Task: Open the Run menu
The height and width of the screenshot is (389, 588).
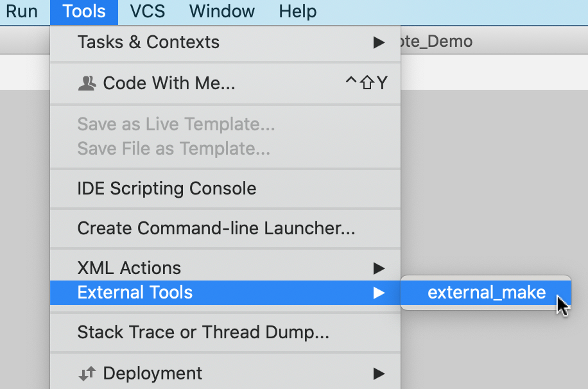Action: click(x=20, y=11)
